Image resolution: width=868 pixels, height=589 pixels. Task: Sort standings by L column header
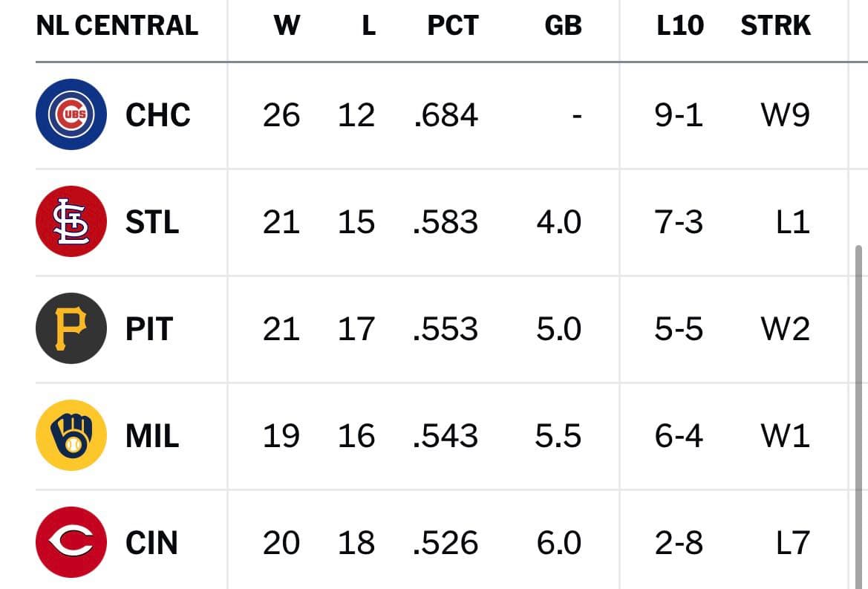click(369, 25)
